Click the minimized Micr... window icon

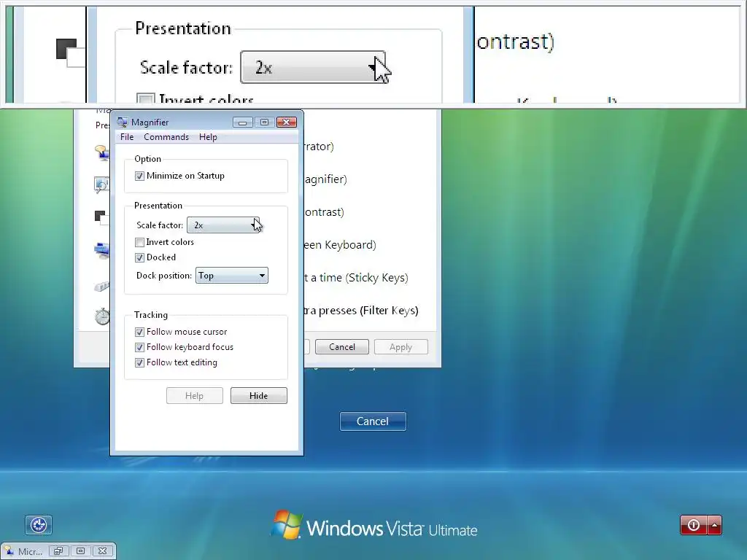click(9, 551)
